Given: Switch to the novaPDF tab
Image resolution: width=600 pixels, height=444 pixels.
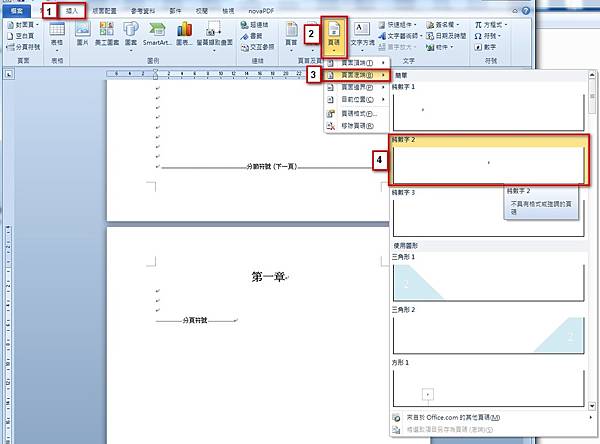Looking at the screenshot, I should pyautogui.click(x=261, y=11).
